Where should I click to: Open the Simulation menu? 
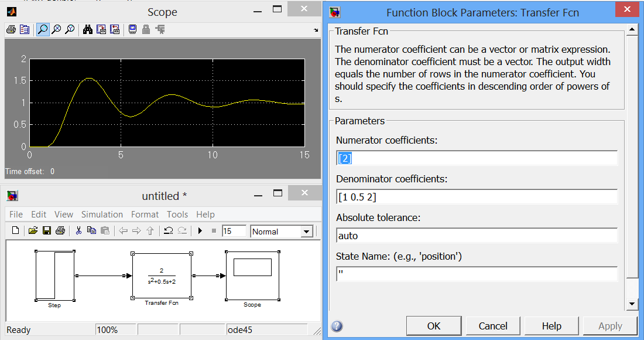click(x=102, y=214)
